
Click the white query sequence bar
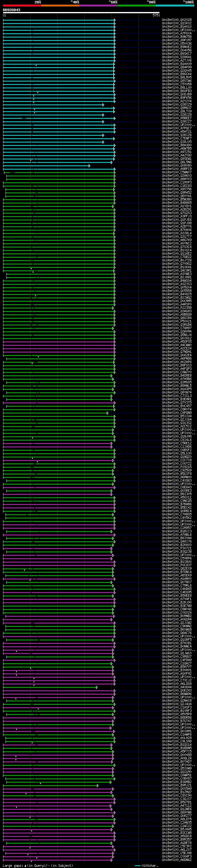pos(81,13)
